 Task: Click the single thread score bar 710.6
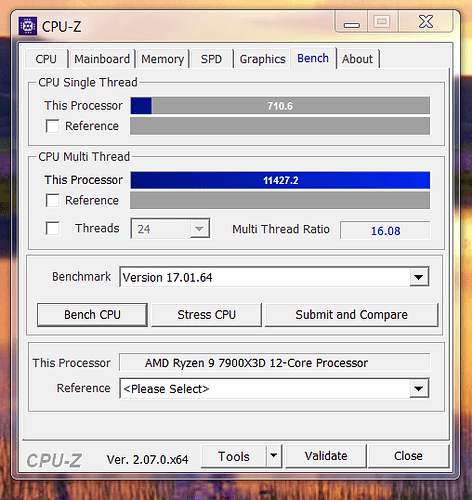[x=280, y=106]
